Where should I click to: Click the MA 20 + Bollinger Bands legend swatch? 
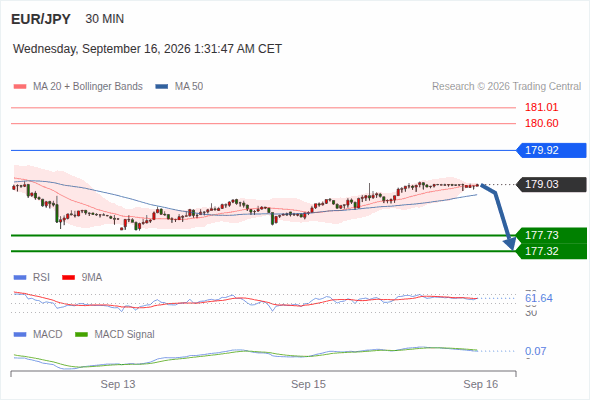[20, 87]
